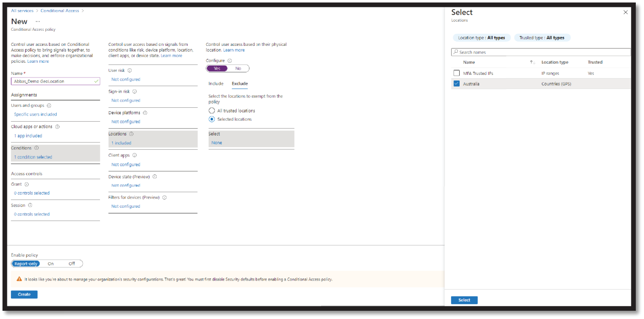Click the Trusted column header

coord(595,62)
